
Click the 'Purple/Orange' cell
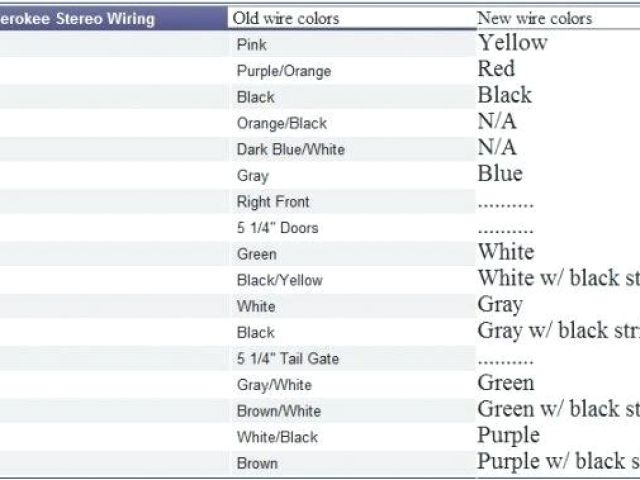click(283, 71)
